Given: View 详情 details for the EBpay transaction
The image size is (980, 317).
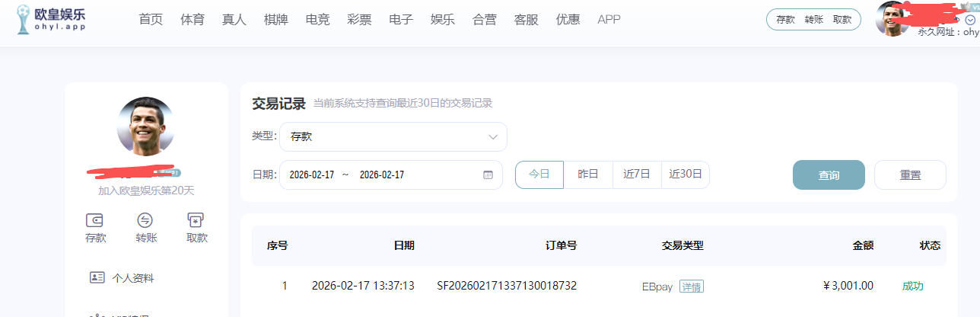Looking at the screenshot, I should (x=692, y=287).
